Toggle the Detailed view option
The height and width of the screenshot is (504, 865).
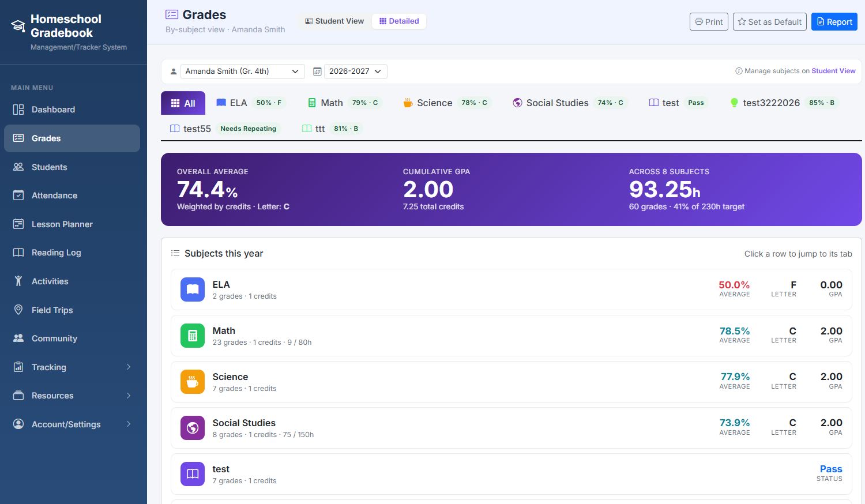[x=399, y=21]
